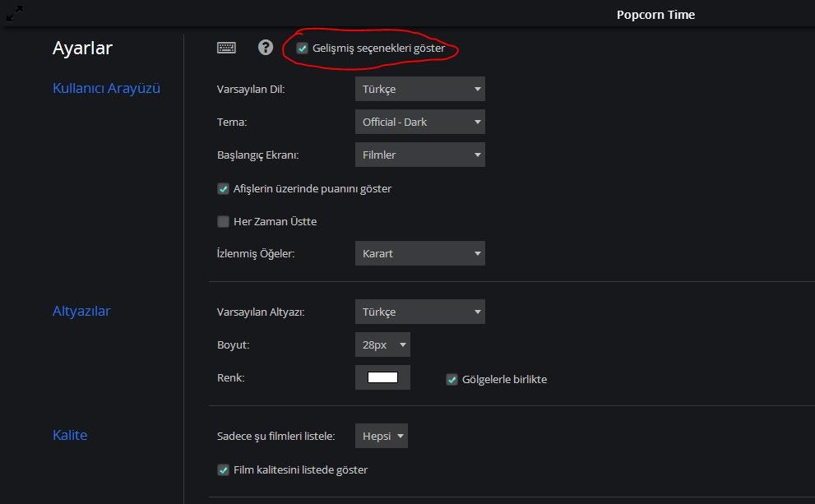Screen dimensions: 815x504
Task: Click the Altyazılar section heading
Action: pos(81,311)
